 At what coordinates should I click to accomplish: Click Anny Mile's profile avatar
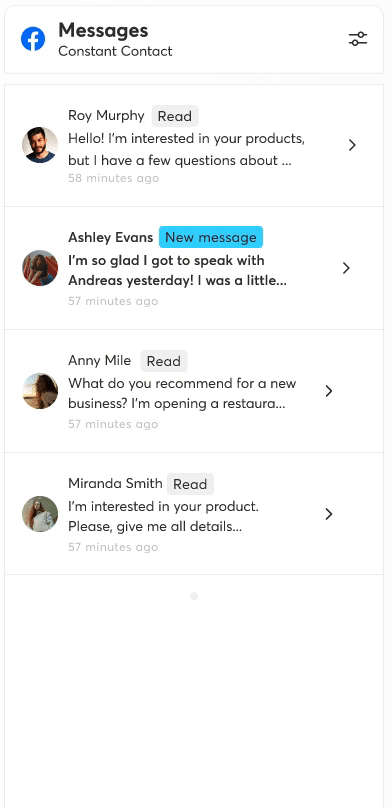40,391
